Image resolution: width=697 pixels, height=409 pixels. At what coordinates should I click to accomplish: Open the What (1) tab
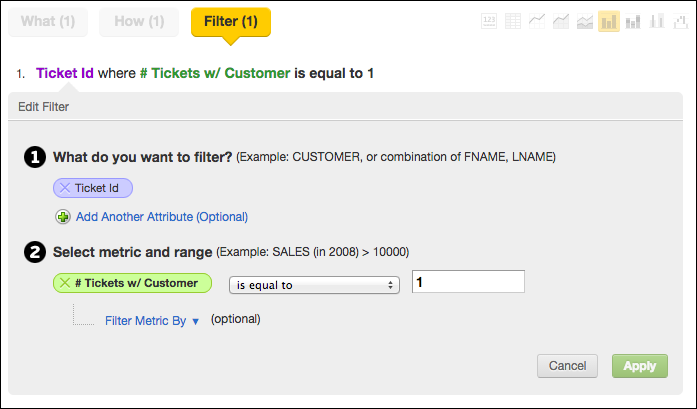pyautogui.click(x=49, y=21)
